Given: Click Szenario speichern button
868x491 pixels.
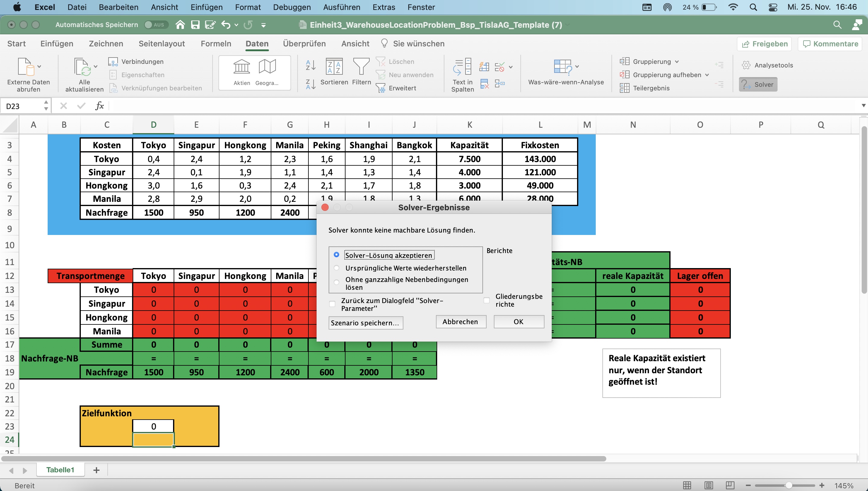Looking at the screenshot, I should pos(365,323).
